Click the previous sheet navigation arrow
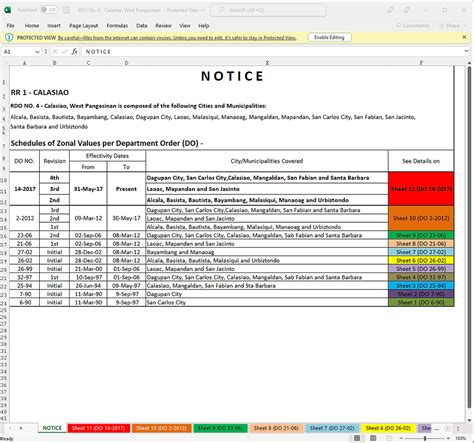The width and height of the screenshot is (474, 443). coord(10,428)
